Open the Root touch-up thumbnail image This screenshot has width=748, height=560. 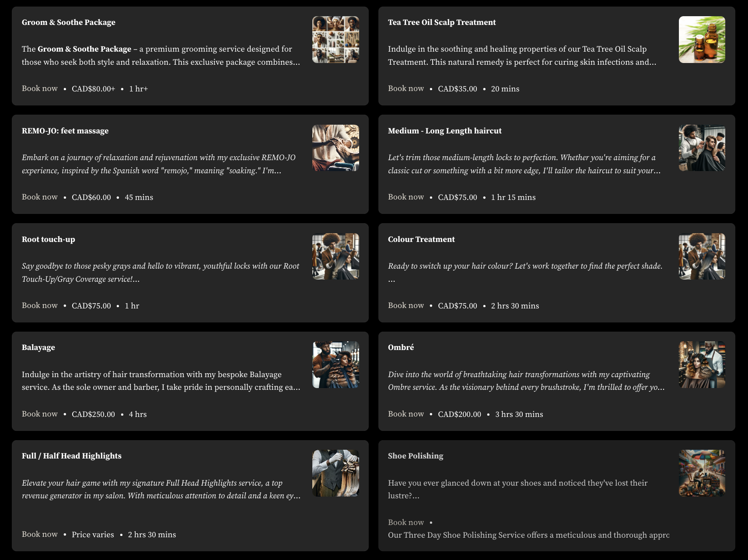336,256
